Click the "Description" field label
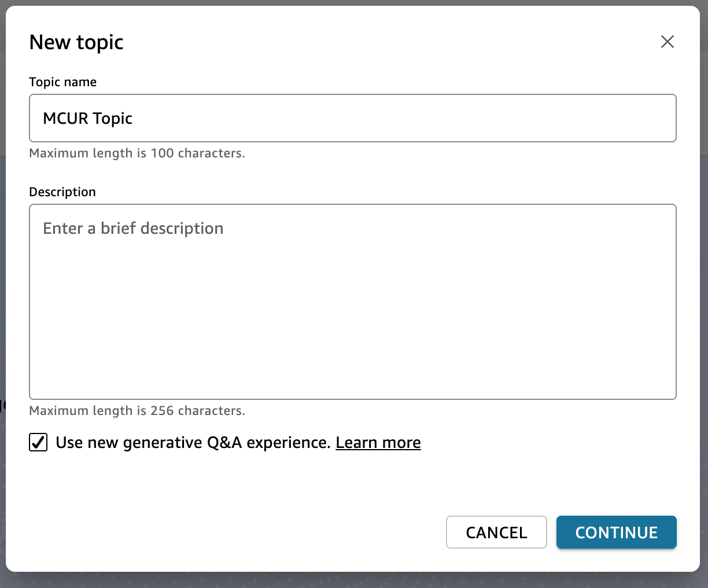Viewport: 708px width, 588px height. 62,192
